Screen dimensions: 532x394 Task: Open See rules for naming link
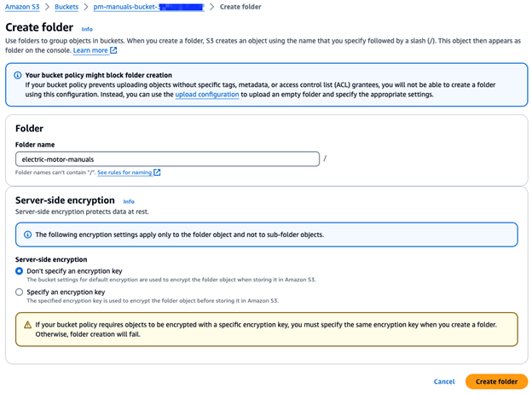(x=124, y=172)
